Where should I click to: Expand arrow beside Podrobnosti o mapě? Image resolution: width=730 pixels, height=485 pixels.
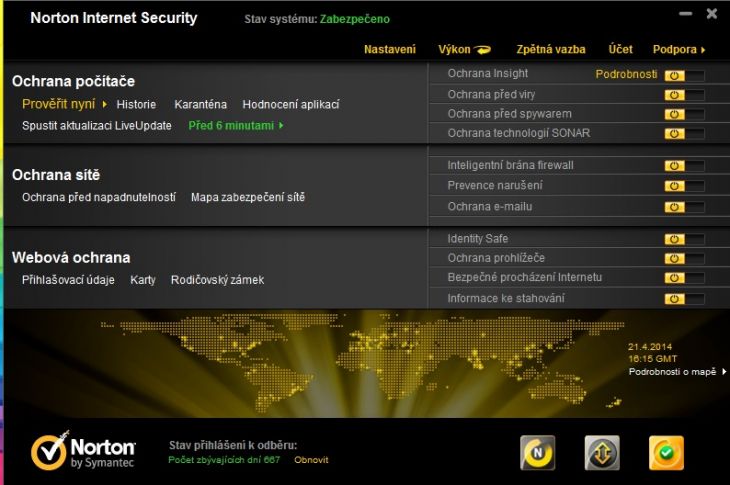[x=724, y=372]
